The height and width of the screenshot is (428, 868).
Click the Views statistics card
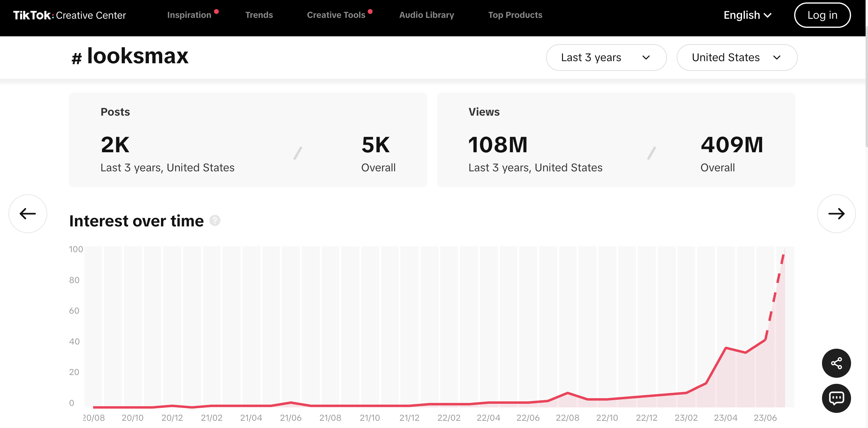(616, 140)
